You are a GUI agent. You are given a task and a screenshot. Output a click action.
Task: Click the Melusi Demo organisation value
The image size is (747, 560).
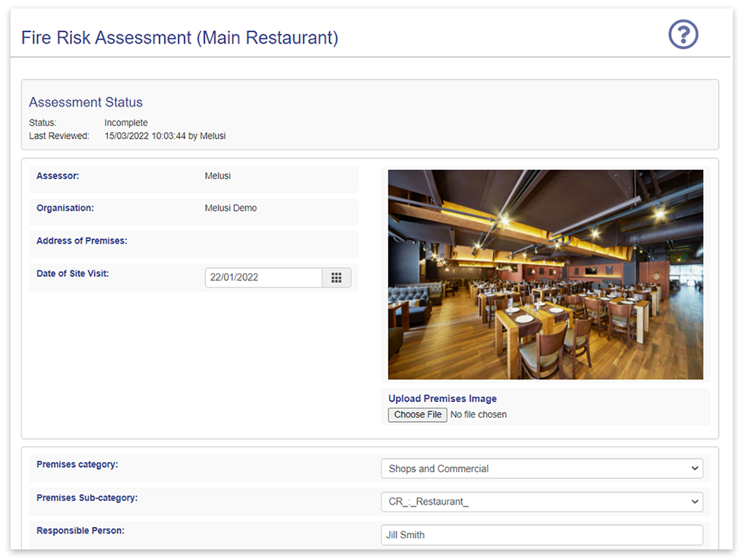click(x=231, y=208)
